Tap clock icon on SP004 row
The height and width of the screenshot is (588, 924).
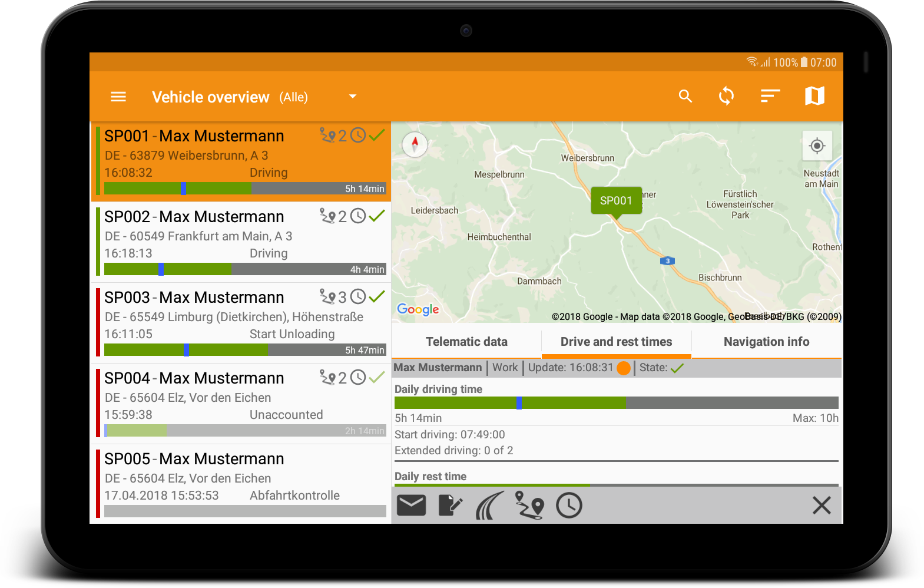(x=358, y=378)
